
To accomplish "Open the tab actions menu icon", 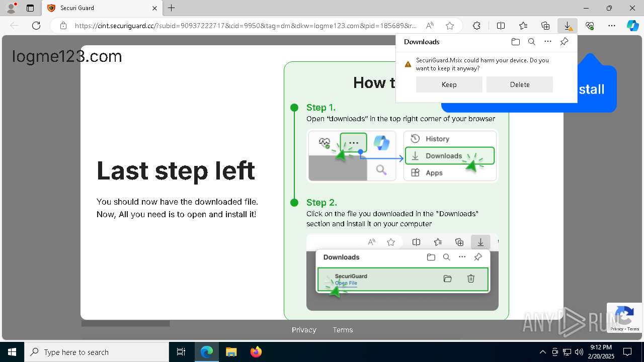I will (30, 8).
